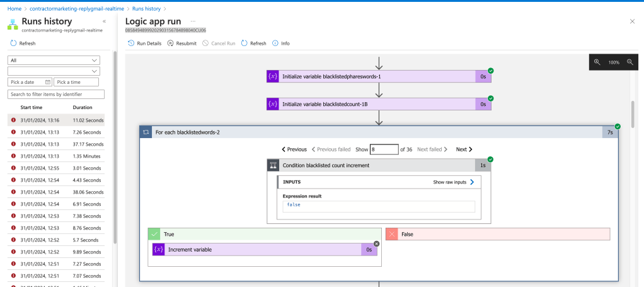Click the green True branch checkmark icon

click(x=154, y=234)
